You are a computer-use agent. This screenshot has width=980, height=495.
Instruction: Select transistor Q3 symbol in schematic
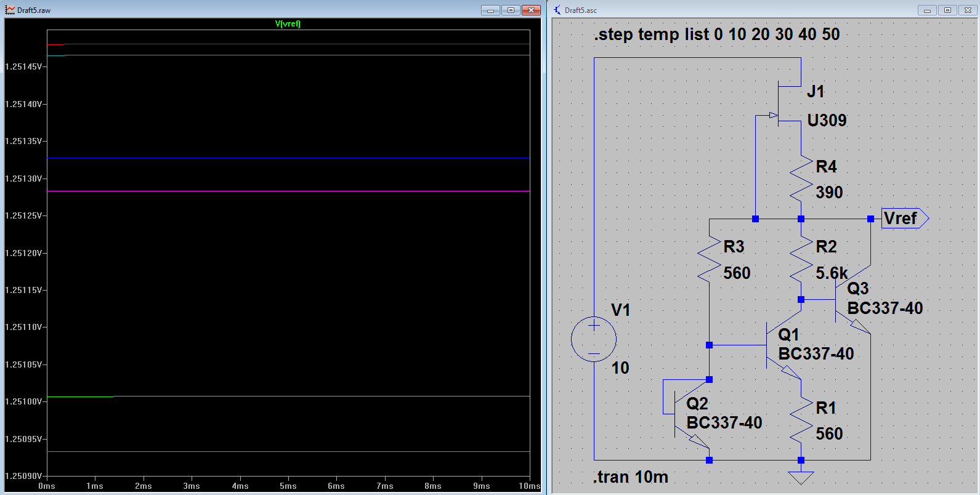click(x=852, y=300)
